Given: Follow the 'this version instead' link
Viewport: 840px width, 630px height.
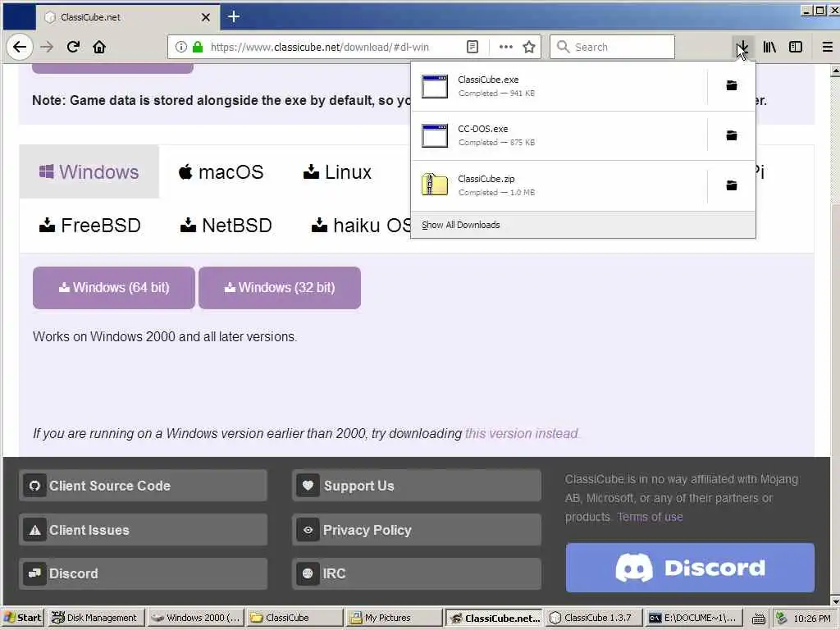Looking at the screenshot, I should pyautogui.click(x=522, y=433).
